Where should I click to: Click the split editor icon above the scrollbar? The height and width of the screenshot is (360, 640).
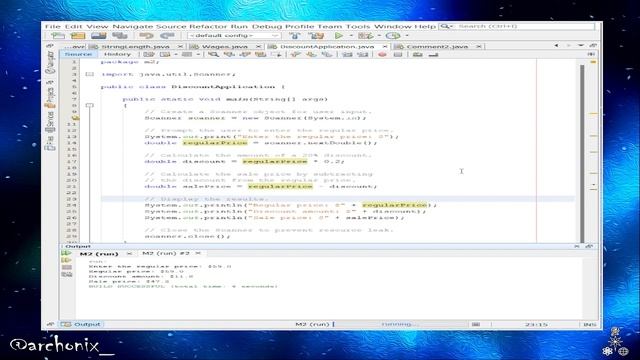click(591, 54)
